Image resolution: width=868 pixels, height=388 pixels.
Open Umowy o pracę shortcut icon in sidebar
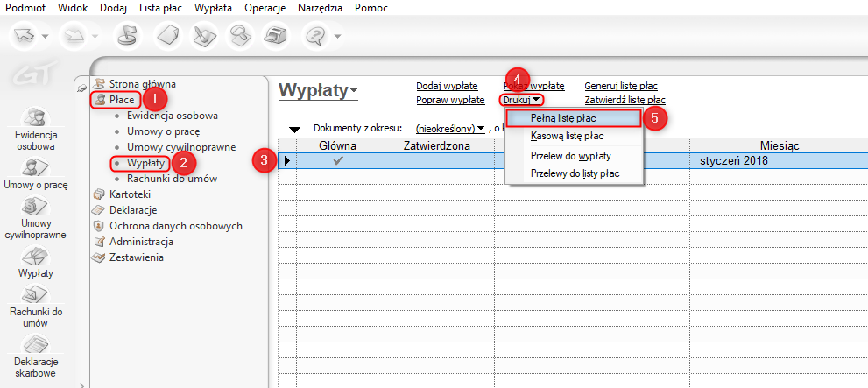[35, 167]
